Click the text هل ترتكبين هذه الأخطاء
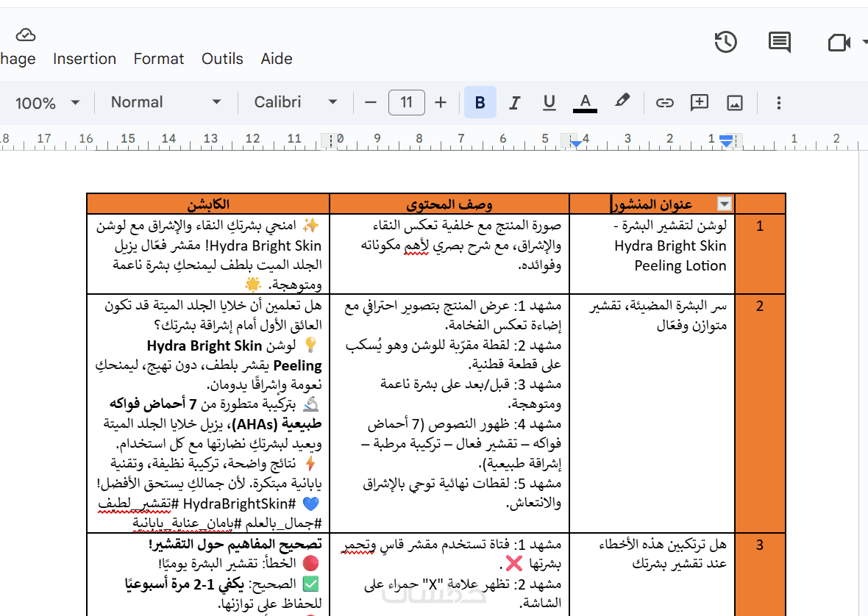Image resolution: width=868 pixels, height=616 pixels. point(663,545)
